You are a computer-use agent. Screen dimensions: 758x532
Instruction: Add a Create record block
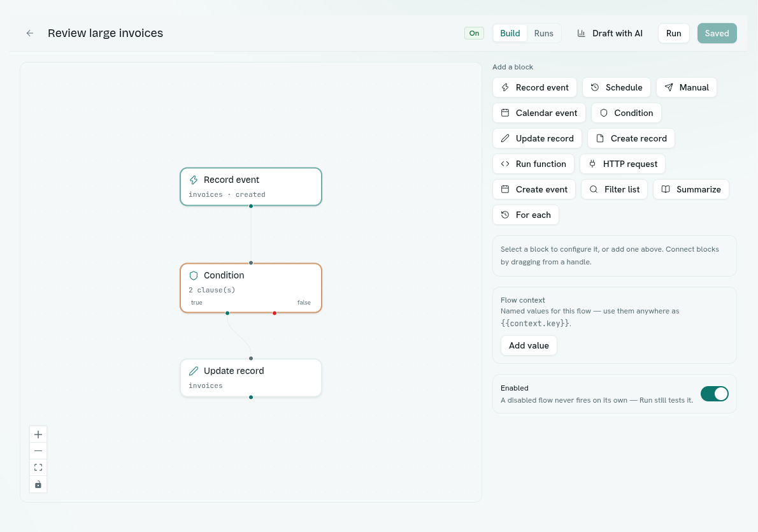coord(631,138)
